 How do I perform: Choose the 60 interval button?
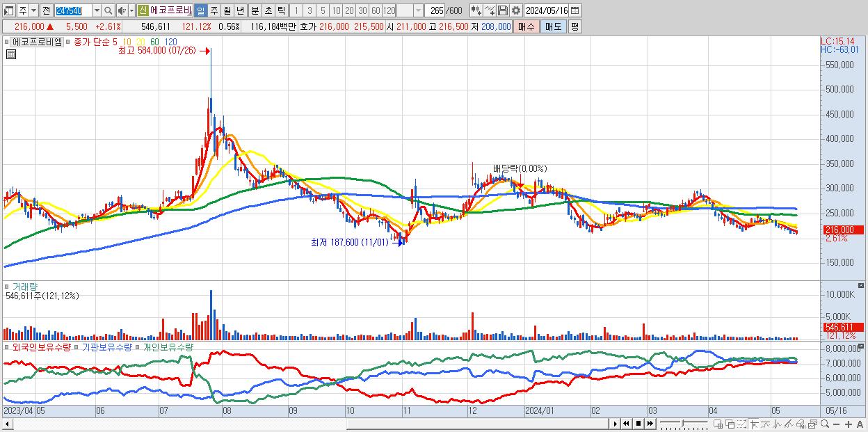point(376,10)
